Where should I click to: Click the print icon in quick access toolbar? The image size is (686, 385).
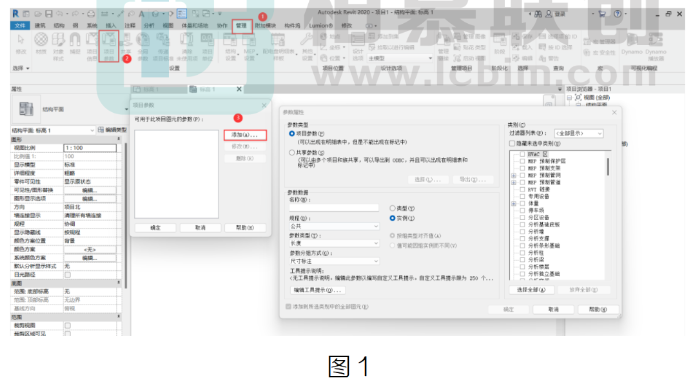pyautogui.click(x=91, y=14)
